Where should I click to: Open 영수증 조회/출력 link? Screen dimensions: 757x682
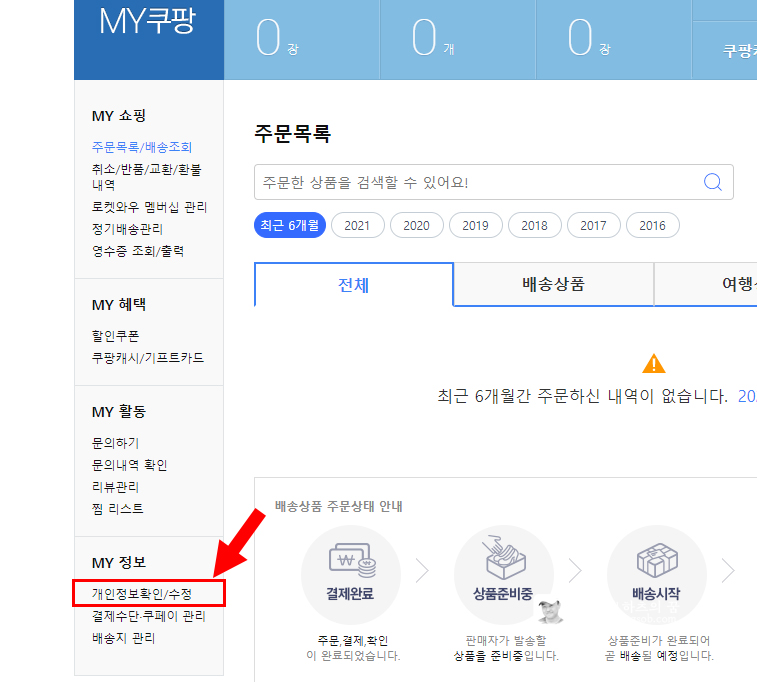(138, 251)
